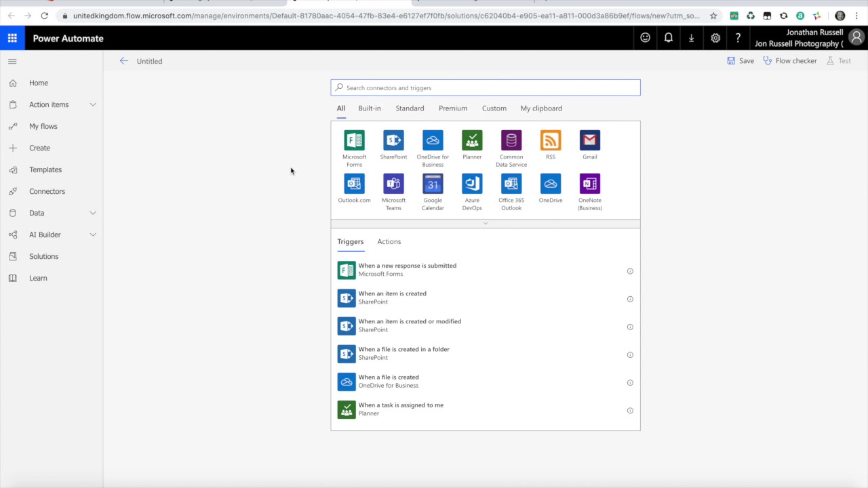868x488 pixels.
Task: Select the Common Data Service connector
Action: [511, 140]
